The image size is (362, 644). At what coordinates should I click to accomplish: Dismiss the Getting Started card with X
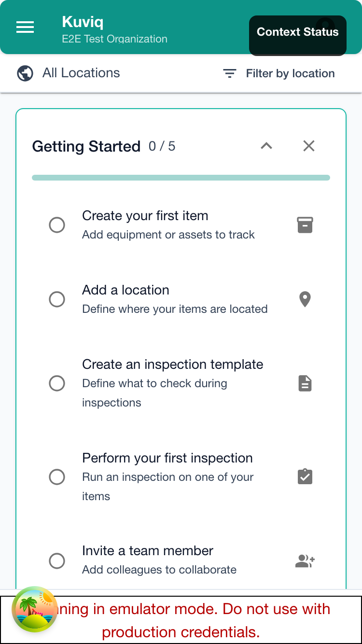point(308,146)
